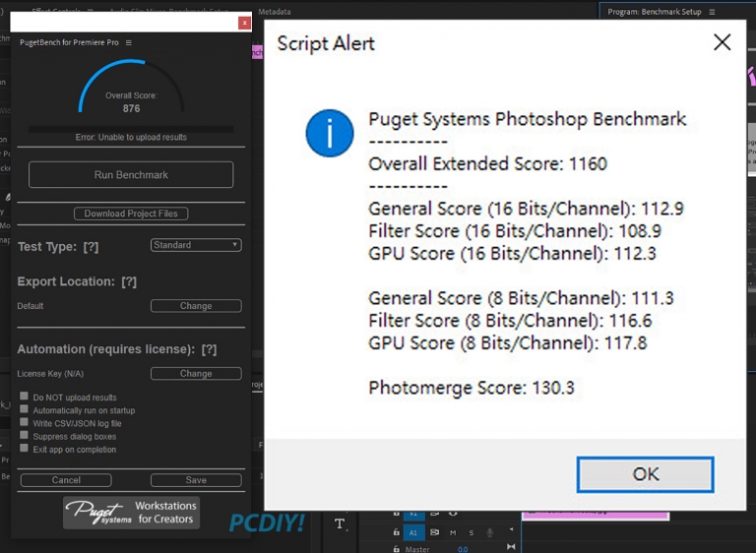The image size is (756, 553).
Task: Click Download Project Files
Action: point(131,214)
